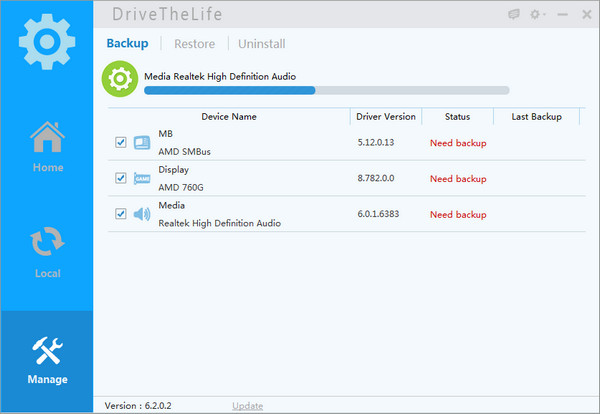Select the Manage tools section
Viewport: 600px width, 414px height.
coord(47,361)
